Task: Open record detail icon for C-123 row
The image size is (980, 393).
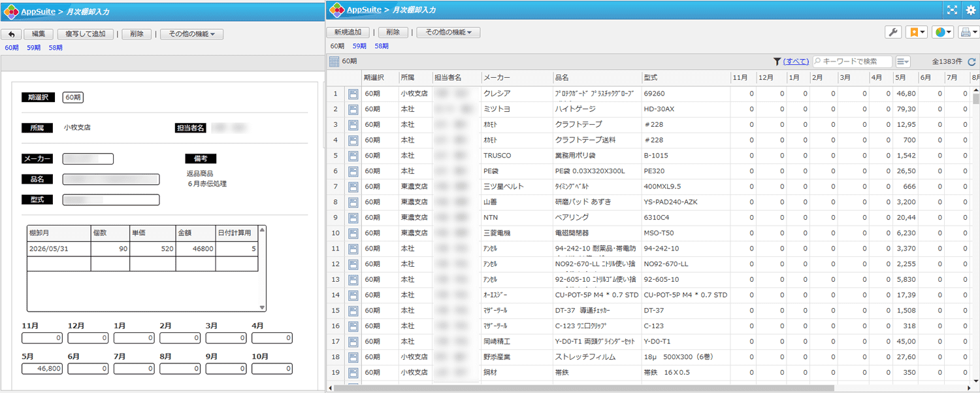Action: (353, 326)
